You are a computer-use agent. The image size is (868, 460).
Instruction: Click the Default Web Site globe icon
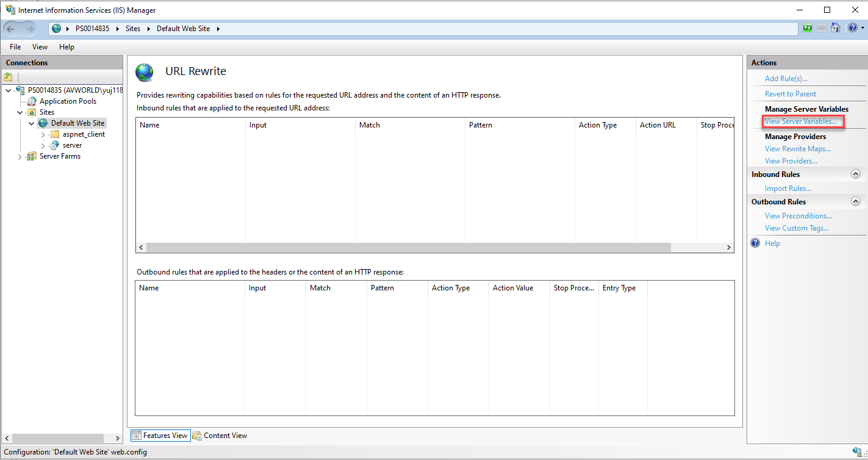[43, 123]
